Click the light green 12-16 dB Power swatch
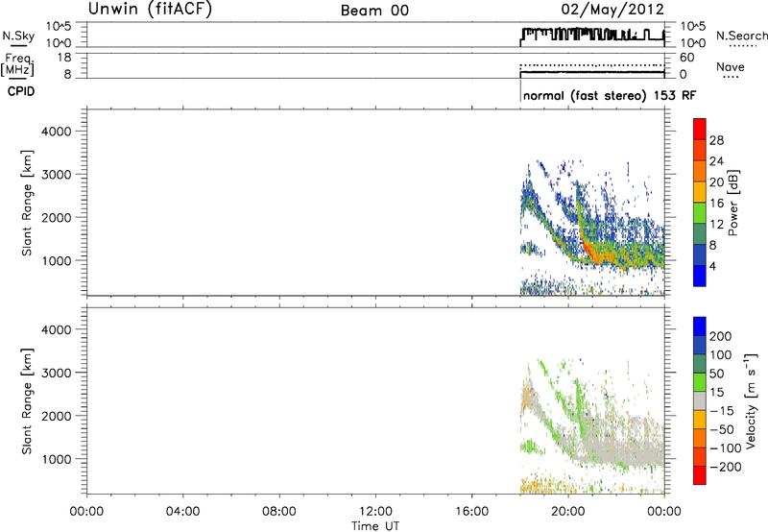This screenshot has height=532, width=768. click(x=700, y=213)
